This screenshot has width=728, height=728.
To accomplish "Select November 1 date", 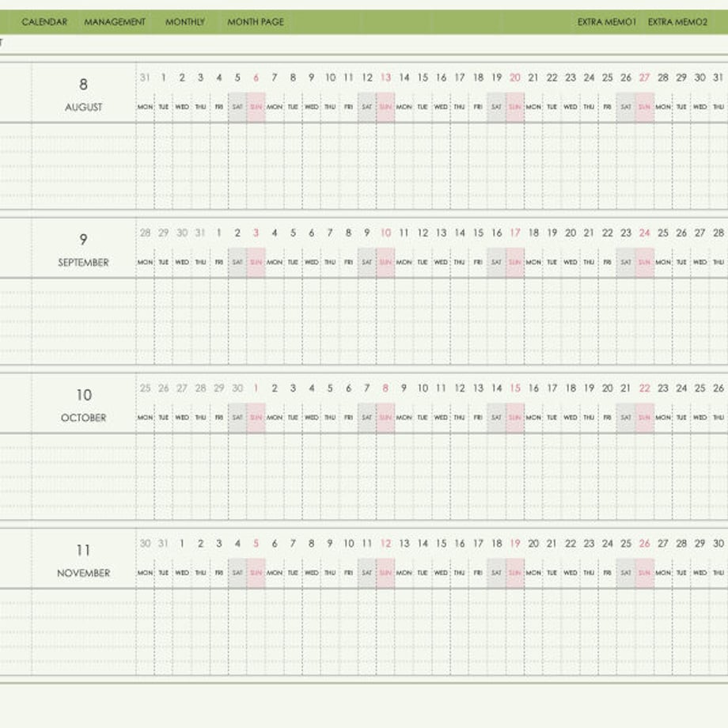I will click(x=182, y=543).
